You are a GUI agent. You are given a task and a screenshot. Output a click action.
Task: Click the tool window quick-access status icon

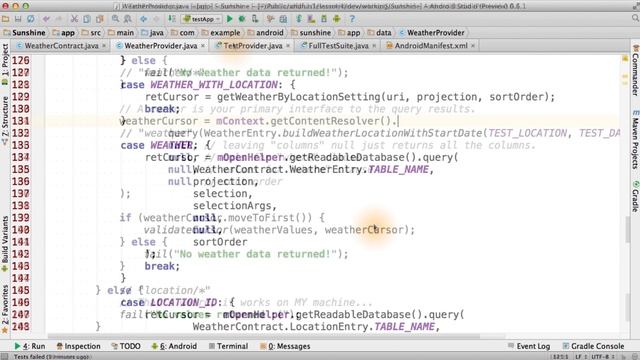tap(4, 356)
